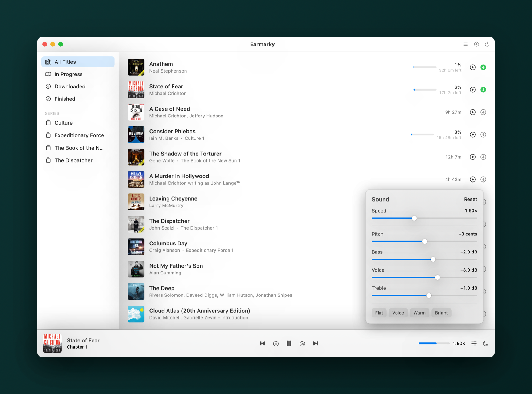The image size is (532, 394).
Task: Click The Book of the New Sun 1 label
Action: [x=211, y=161]
